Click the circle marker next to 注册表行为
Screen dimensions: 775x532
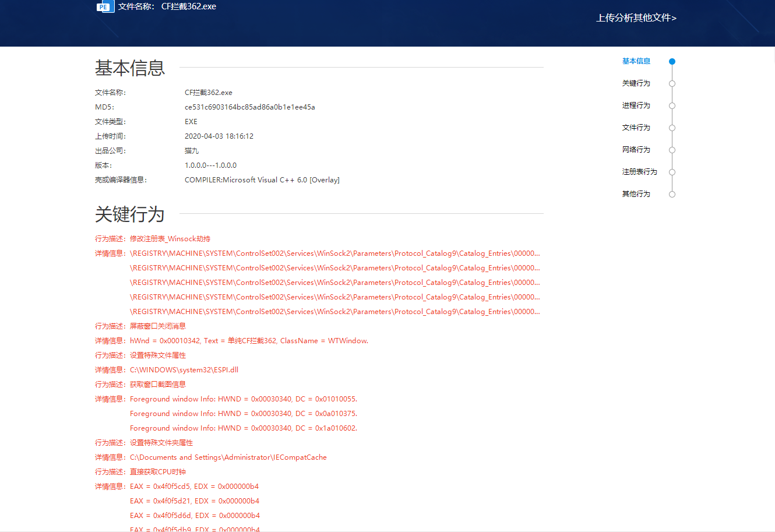pos(672,172)
